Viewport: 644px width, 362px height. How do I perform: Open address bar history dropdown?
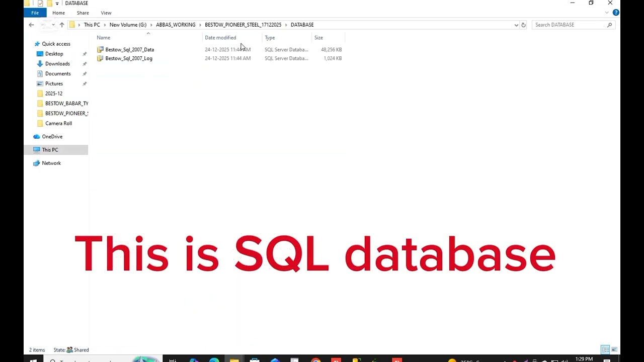click(516, 25)
